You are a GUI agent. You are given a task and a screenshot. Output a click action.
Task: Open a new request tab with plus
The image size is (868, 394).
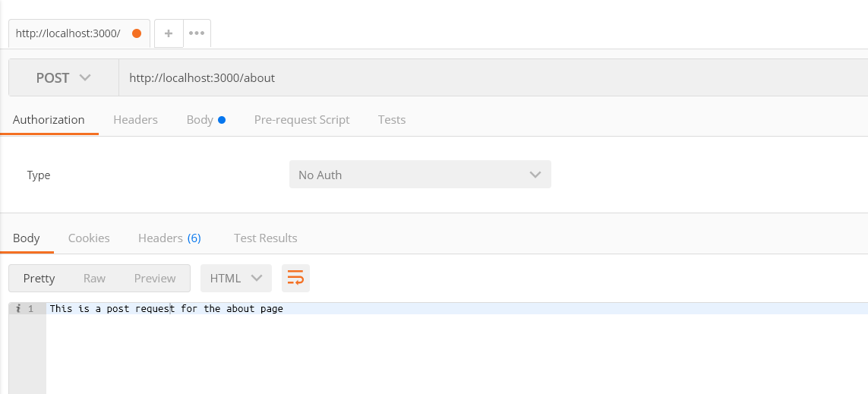(x=169, y=33)
